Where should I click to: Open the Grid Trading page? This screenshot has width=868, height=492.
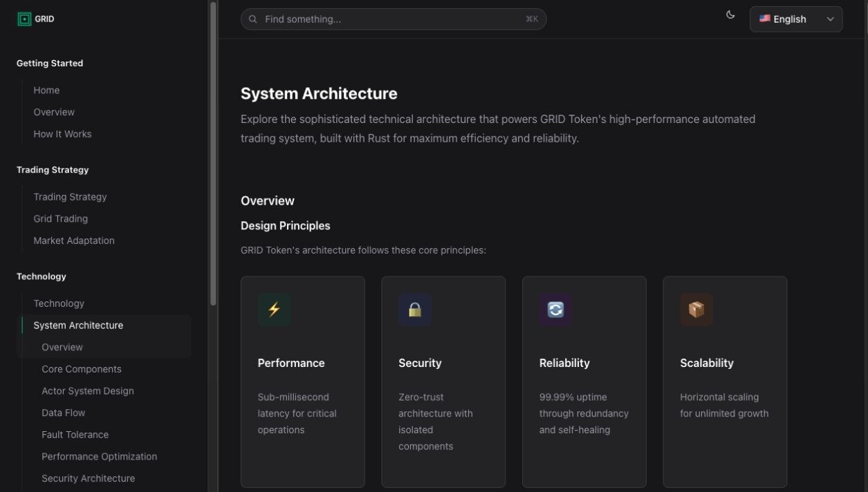pyautogui.click(x=60, y=219)
